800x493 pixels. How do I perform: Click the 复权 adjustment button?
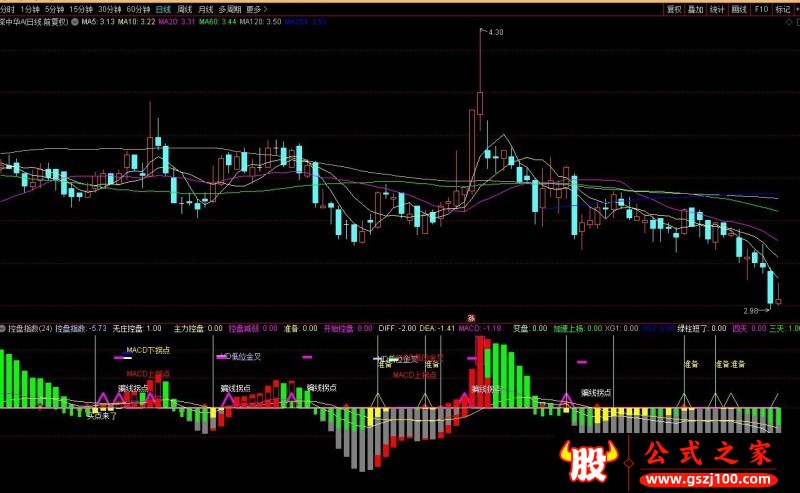coord(673,8)
